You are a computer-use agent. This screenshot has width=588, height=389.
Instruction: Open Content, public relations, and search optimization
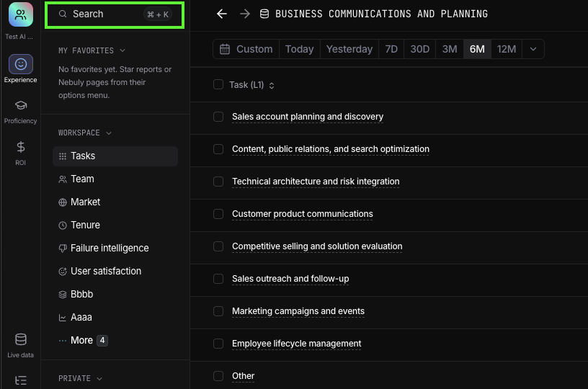click(330, 149)
